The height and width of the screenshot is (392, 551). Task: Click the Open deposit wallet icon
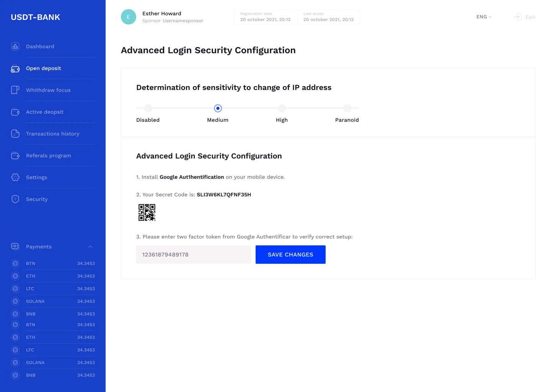tap(15, 68)
